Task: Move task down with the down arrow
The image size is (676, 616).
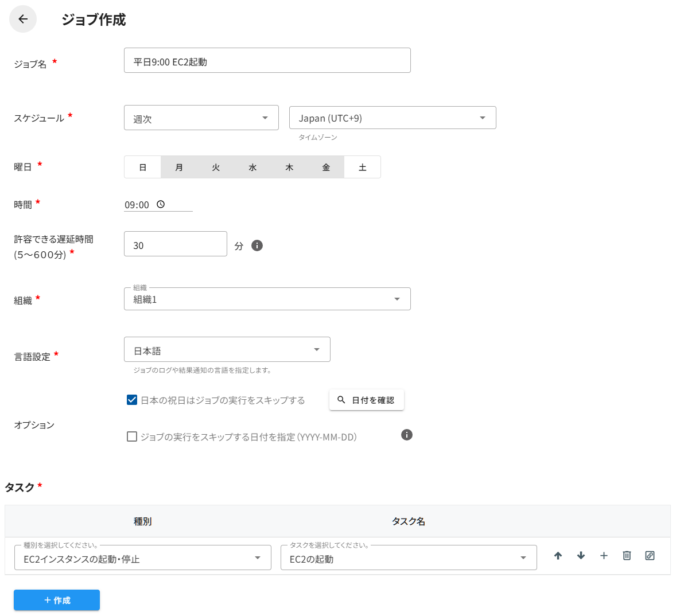Action: tap(581, 556)
